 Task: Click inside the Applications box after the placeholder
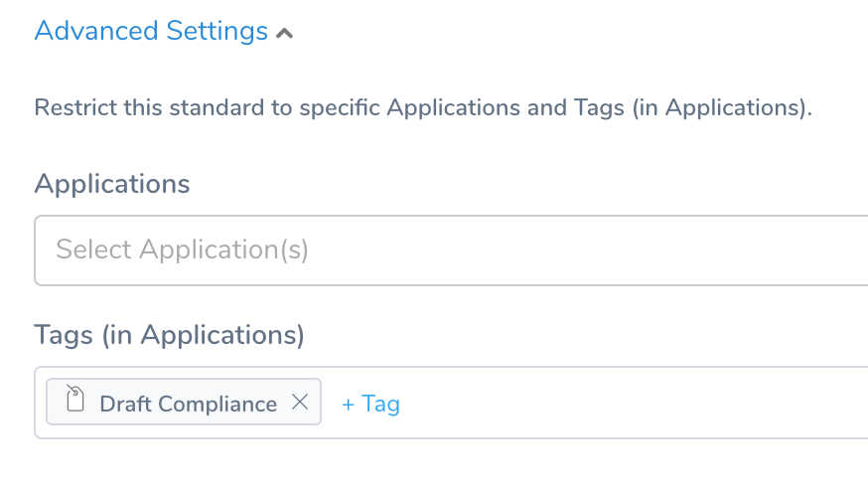[x=587, y=250]
